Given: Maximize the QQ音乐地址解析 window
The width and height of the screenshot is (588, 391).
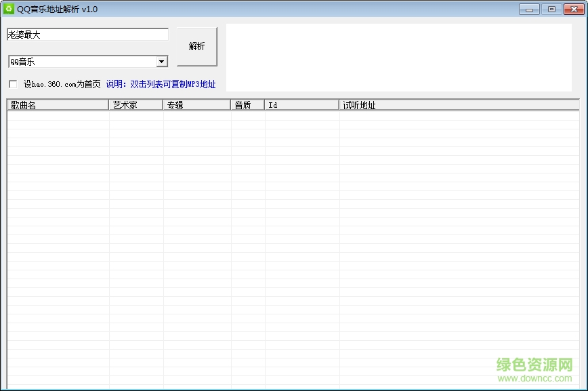Looking at the screenshot, I should 551,9.
